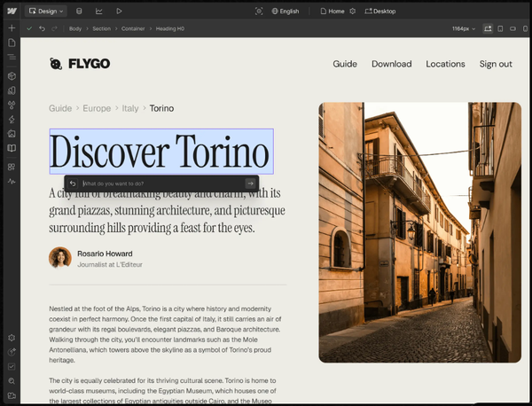Open the Insights chart icon
This screenshot has width=532, height=406.
click(x=99, y=12)
